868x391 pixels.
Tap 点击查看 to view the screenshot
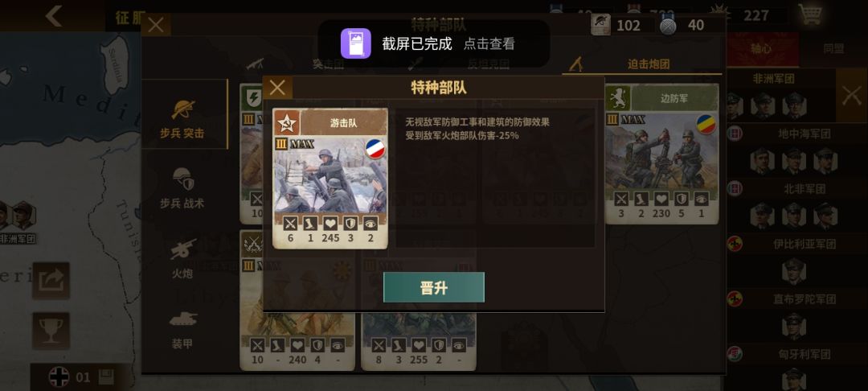(489, 43)
